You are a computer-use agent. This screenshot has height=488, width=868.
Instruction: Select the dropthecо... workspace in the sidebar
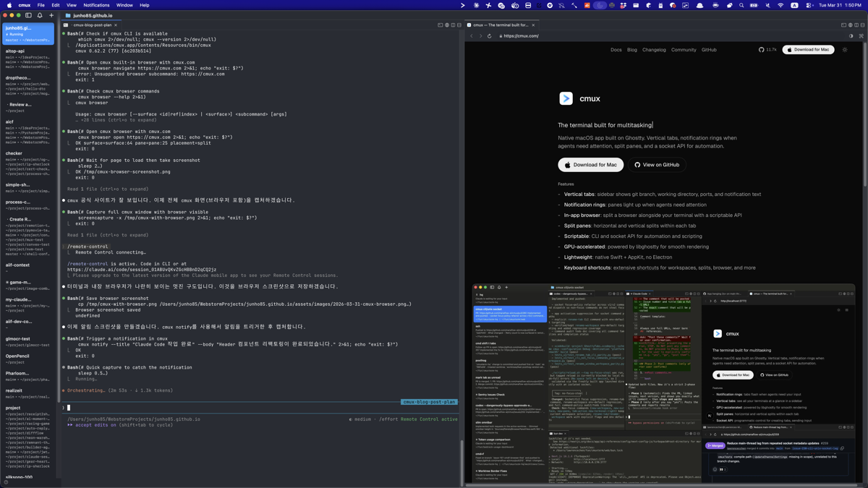[28, 86]
